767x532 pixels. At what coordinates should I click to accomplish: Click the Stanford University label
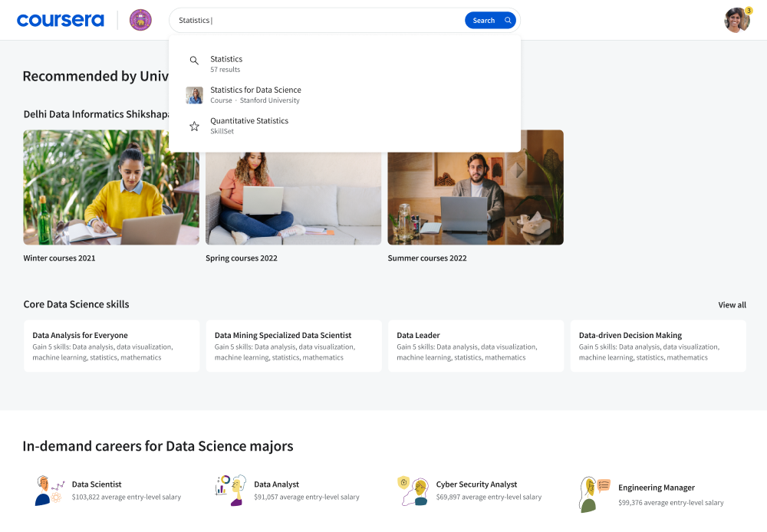pyautogui.click(x=269, y=100)
